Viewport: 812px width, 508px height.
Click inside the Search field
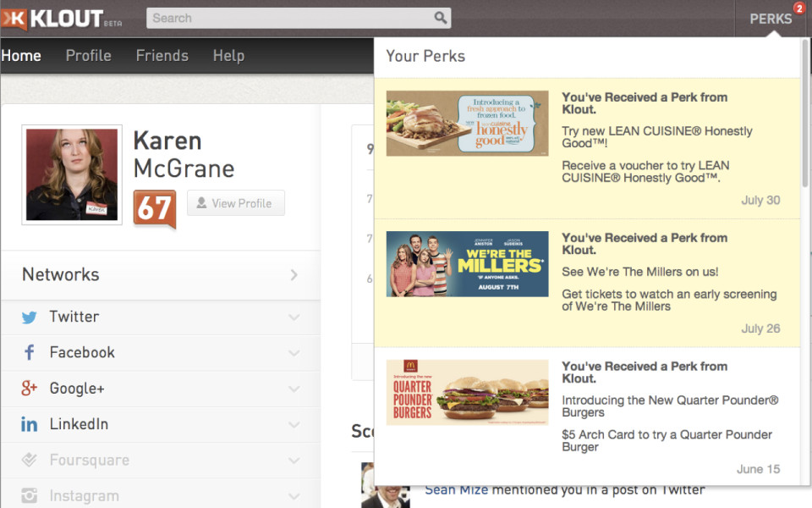tap(299, 18)
